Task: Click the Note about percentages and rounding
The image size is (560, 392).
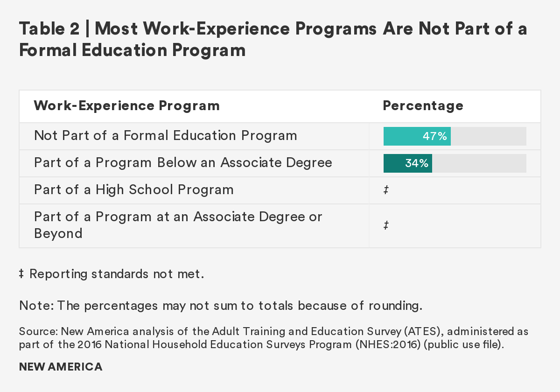Action: pyautogui.click(x=220, y=306)
